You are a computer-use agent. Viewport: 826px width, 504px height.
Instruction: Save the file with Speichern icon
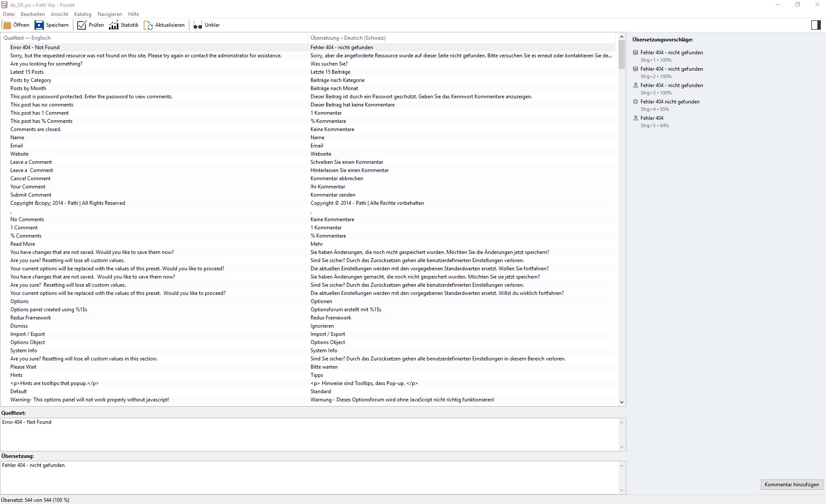coord(39,25)
